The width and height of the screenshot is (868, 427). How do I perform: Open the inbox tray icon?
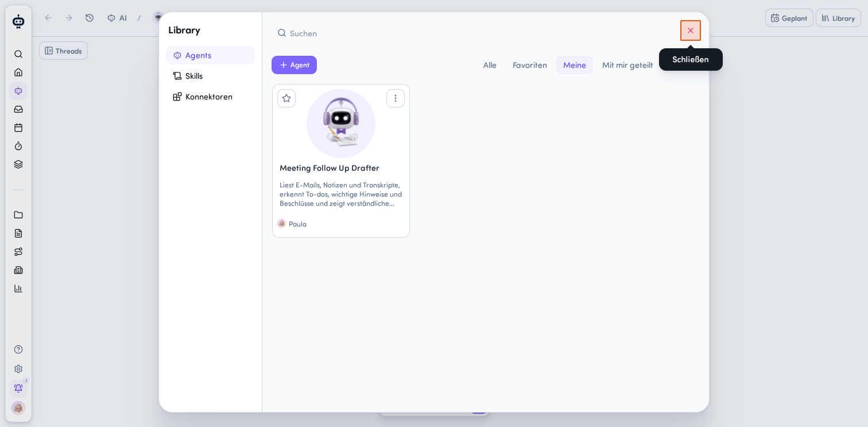click(x=18, y=109)
